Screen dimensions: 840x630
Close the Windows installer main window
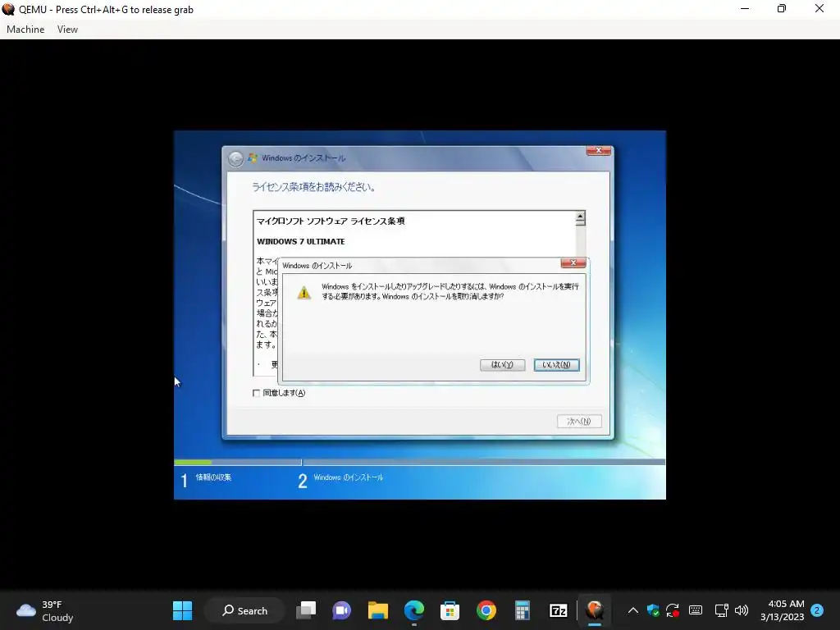pos(598,151)
